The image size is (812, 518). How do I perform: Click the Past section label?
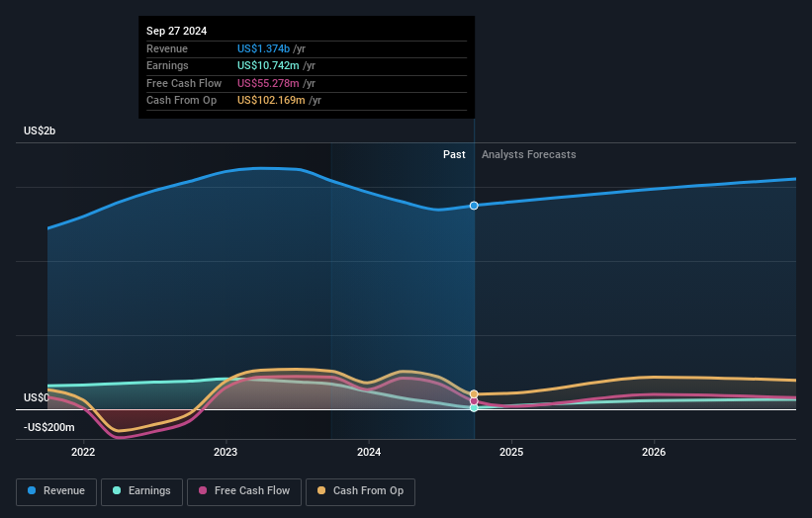pos(454,154)
